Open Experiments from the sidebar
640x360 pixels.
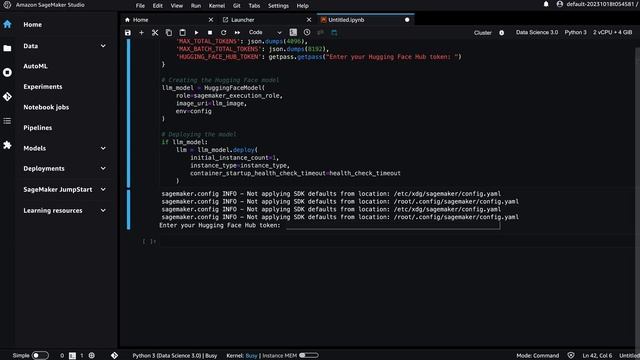[43, 87]
